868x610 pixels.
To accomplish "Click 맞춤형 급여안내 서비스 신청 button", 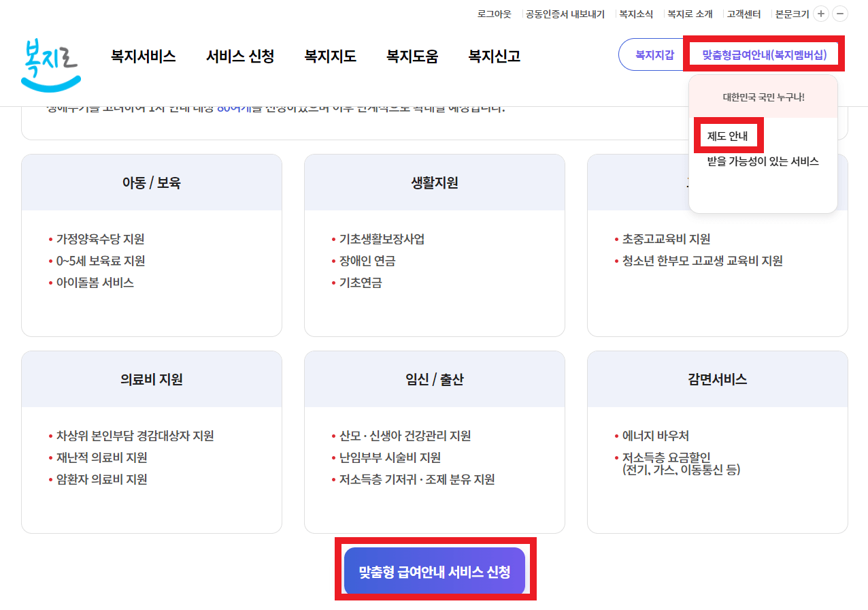I will click(434, 571).
